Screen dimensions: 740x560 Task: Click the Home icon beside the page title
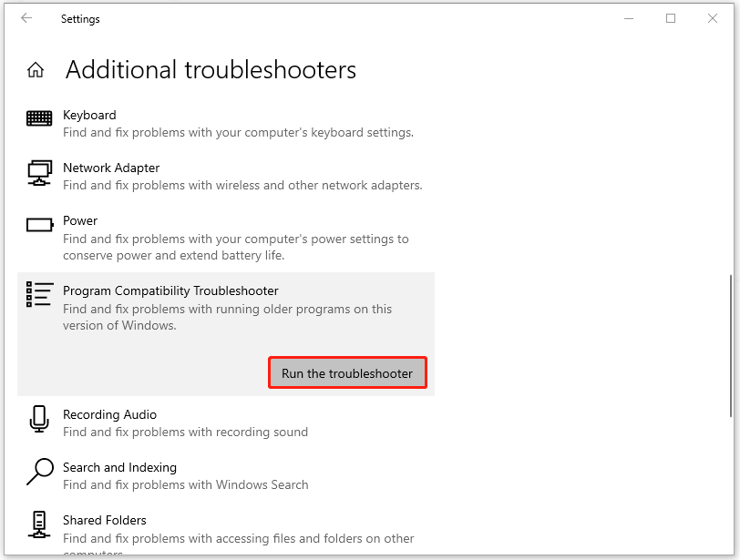(36, 68)
